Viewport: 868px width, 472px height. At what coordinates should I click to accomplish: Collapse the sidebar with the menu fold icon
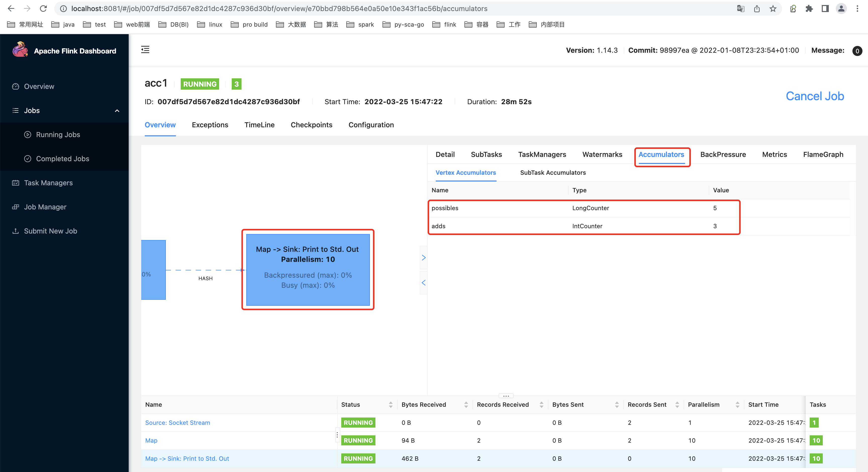pyautogui.click(x=145, y=49)
